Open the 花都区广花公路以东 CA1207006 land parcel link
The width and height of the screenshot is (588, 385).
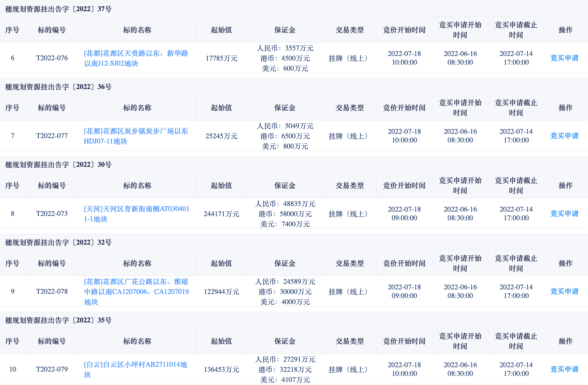click(136, 292)
